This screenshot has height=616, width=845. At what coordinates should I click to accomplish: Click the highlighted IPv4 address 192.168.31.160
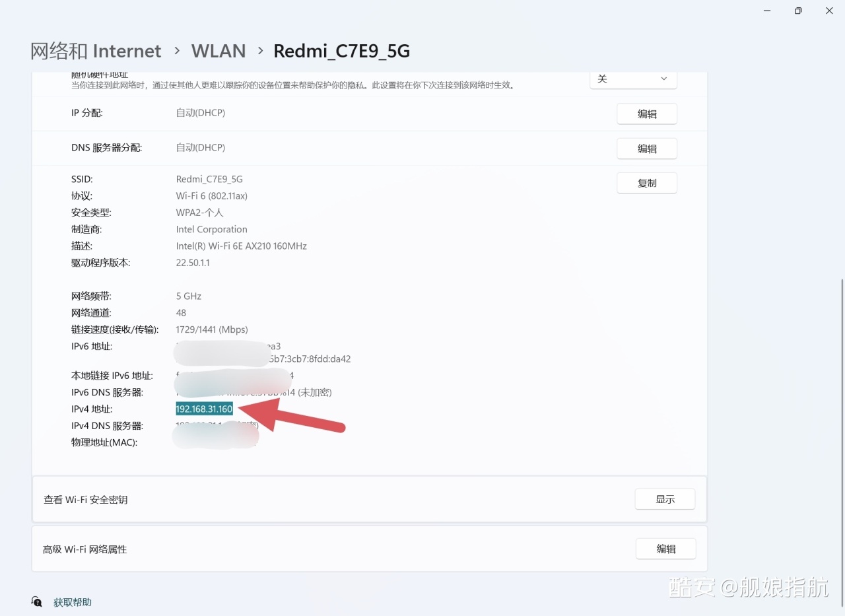point(204,409)
